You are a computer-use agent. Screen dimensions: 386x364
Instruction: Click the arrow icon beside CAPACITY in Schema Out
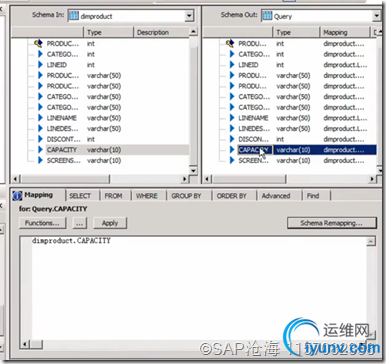232,150
